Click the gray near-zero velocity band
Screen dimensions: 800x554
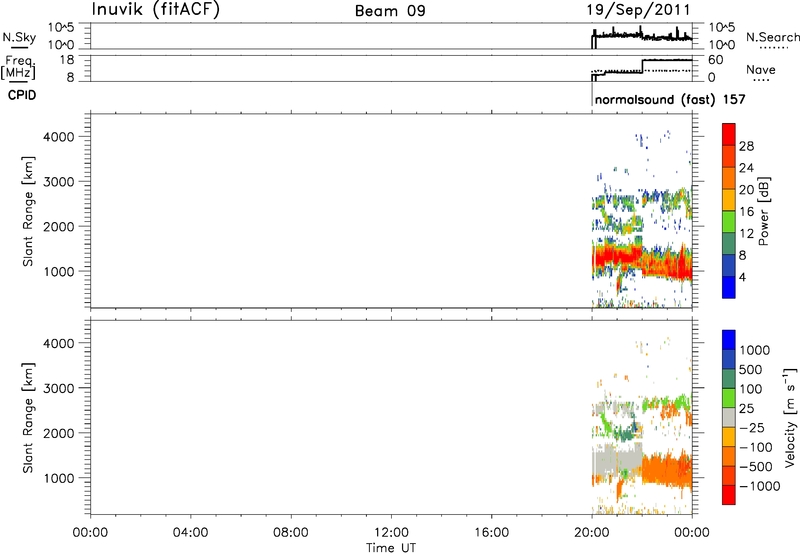(x=616, y=459)
